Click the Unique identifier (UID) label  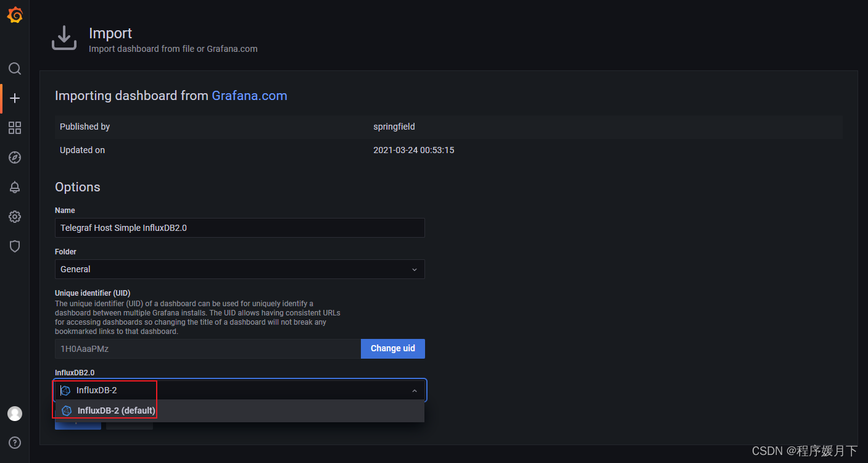(x=93, y=293)
